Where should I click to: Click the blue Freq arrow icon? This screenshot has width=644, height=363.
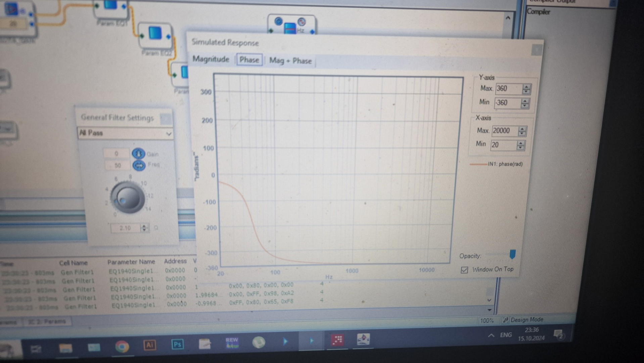click(139, 165)
